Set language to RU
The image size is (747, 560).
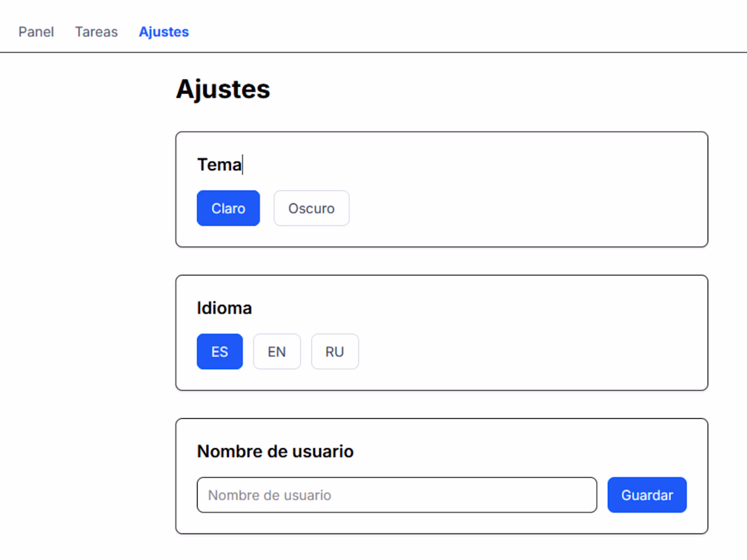click(334, 352)
